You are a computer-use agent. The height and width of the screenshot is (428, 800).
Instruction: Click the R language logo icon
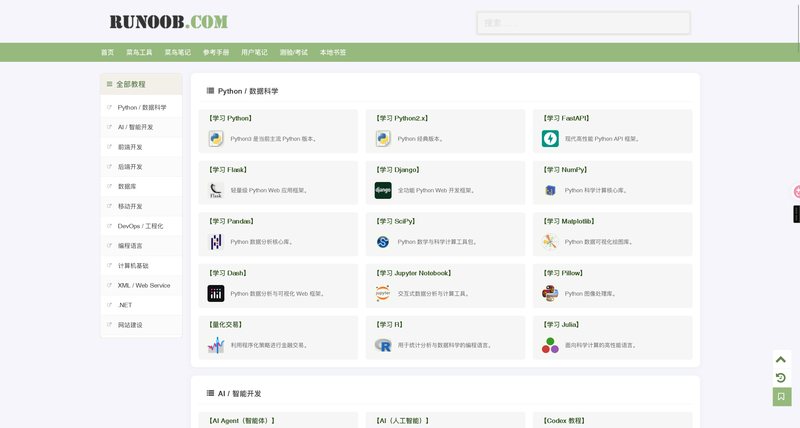[383, 345]
